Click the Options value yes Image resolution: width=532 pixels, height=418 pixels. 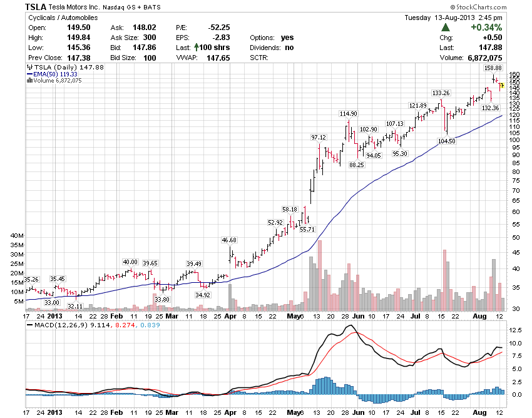287,38
